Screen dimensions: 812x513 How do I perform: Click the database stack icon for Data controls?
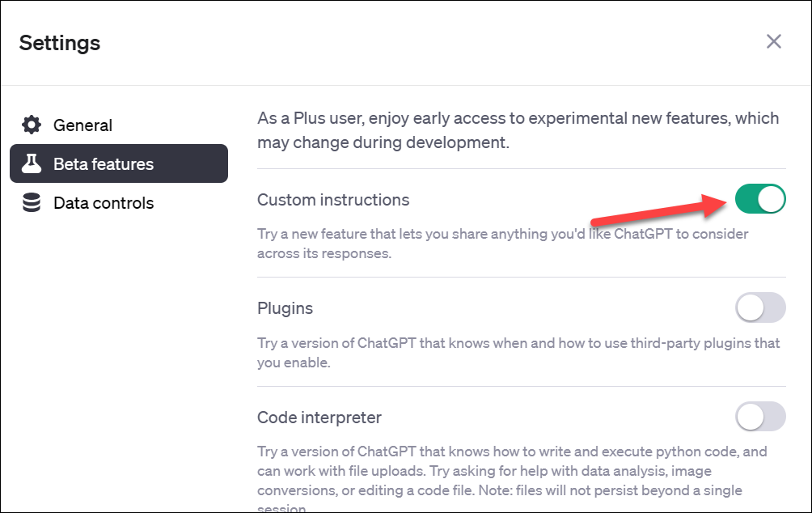pyautogui.click(x=31, y=202)
